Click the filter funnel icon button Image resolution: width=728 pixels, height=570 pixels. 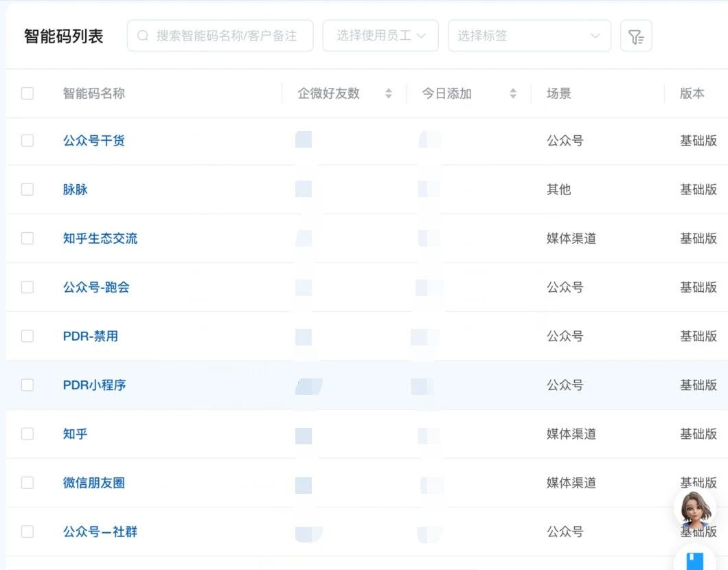(636, 36)
